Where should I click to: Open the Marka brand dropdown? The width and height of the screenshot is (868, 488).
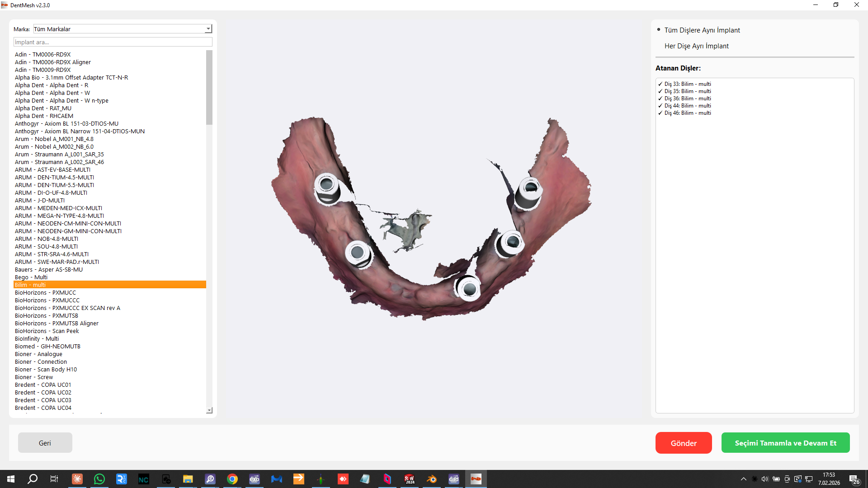pos(208,29)
